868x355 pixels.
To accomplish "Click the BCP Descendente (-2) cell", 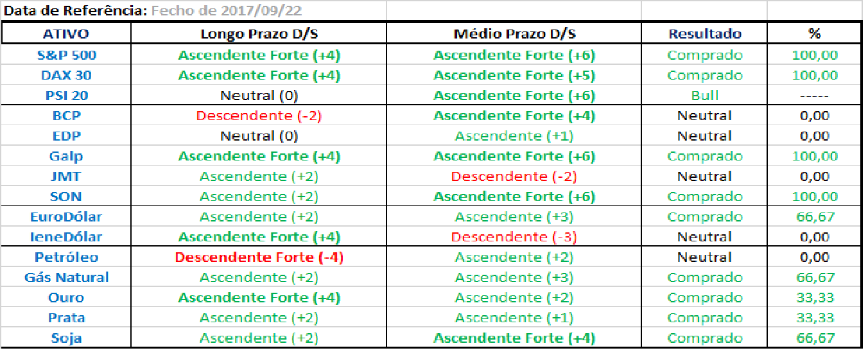I will (x=259, y=116).
